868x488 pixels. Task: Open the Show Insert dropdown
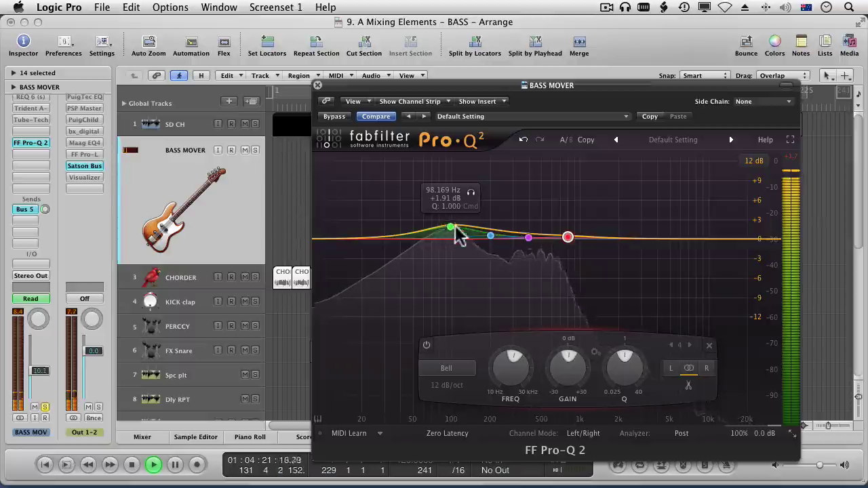pos(481,102)
